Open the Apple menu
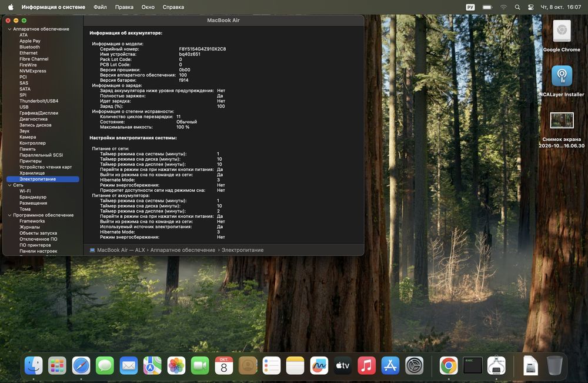The height and width of the screenshot is (383, 588). 11,7
